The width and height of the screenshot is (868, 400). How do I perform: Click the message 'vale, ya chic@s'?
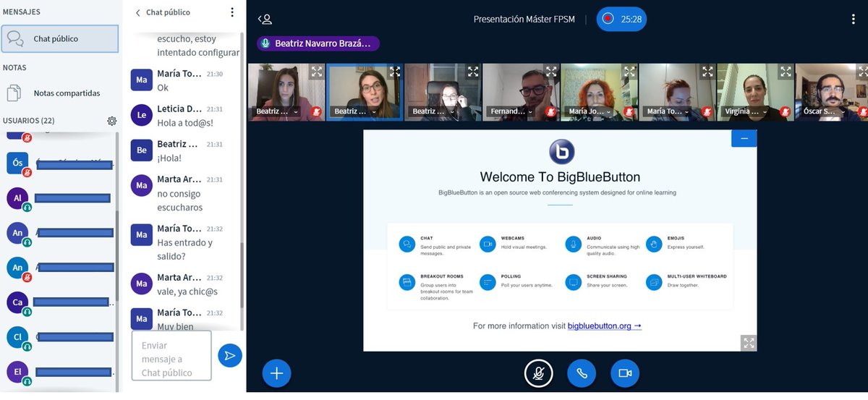point(187,292)
